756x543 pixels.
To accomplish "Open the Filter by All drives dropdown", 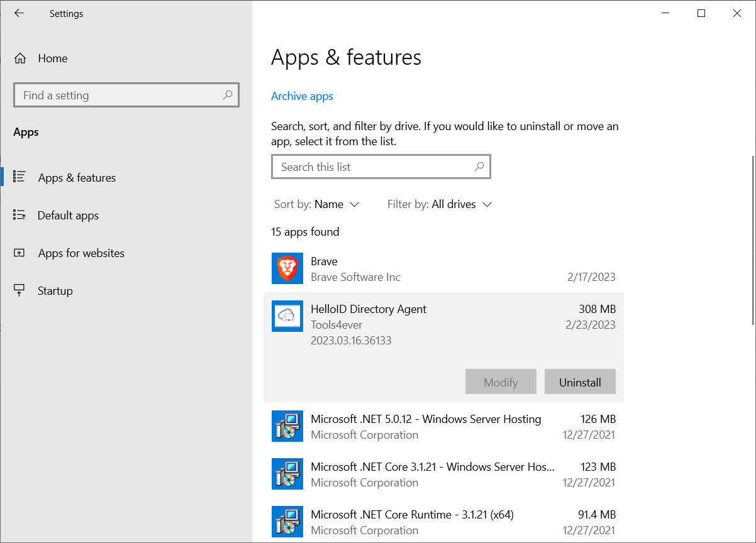I will click(x=440, y=204).
